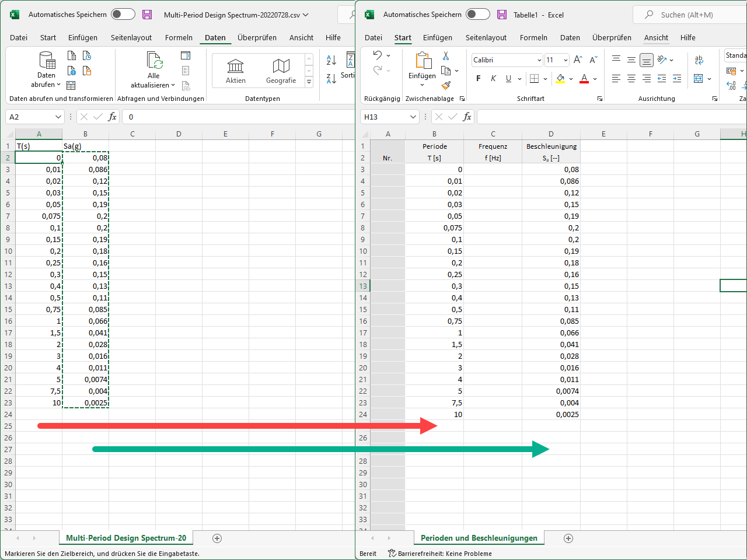
Task: Toggle top vertical alignment
Action: [x=616, y=60]
